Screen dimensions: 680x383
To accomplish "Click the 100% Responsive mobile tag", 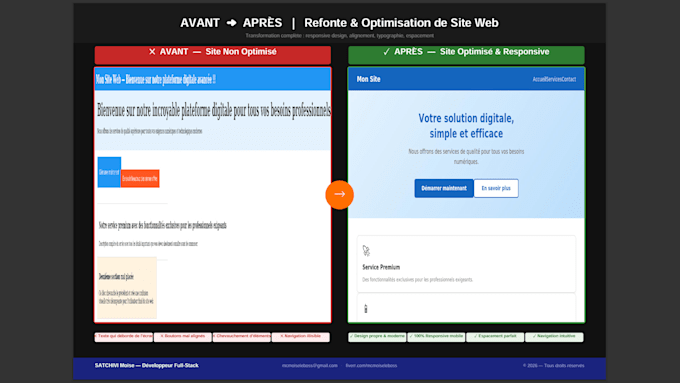I will click(436, 337).
